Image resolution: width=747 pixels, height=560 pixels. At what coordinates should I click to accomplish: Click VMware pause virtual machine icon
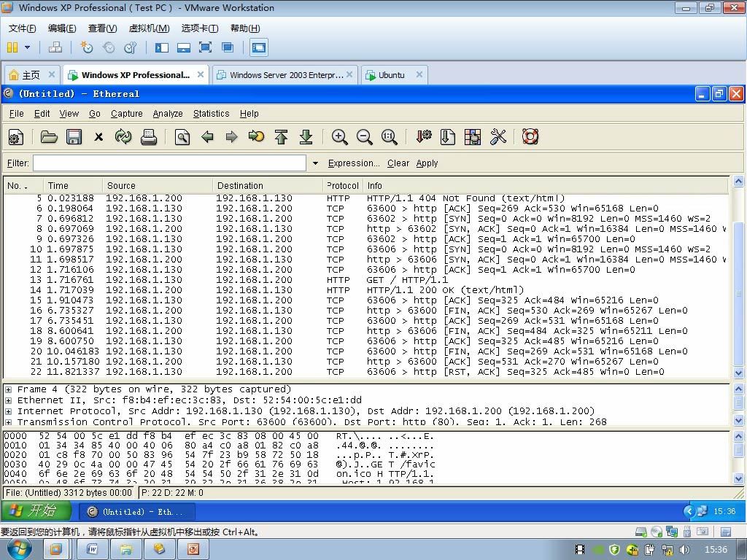click(x=12, y=47)
